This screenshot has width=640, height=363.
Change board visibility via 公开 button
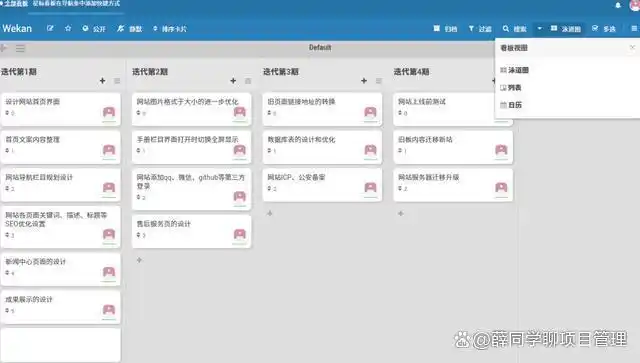point(94,29)
